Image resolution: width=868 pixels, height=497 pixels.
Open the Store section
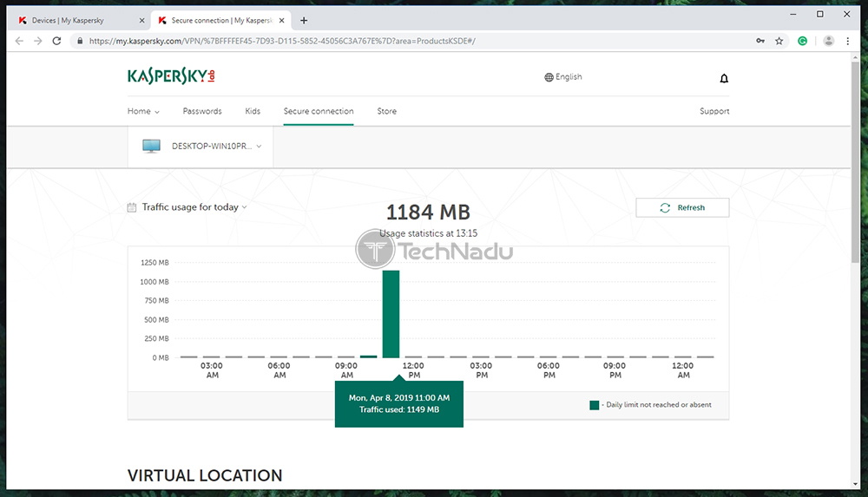tap(386, 111)
